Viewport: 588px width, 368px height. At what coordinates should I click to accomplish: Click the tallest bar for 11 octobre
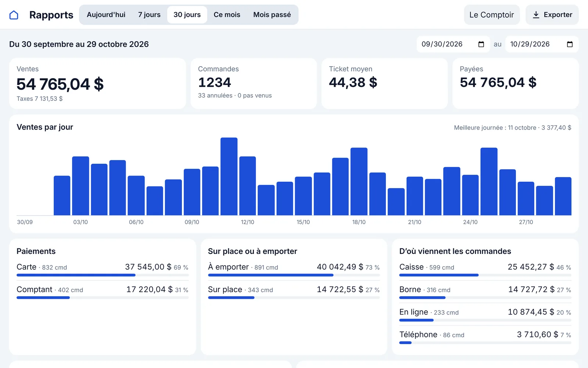(229, 176)
